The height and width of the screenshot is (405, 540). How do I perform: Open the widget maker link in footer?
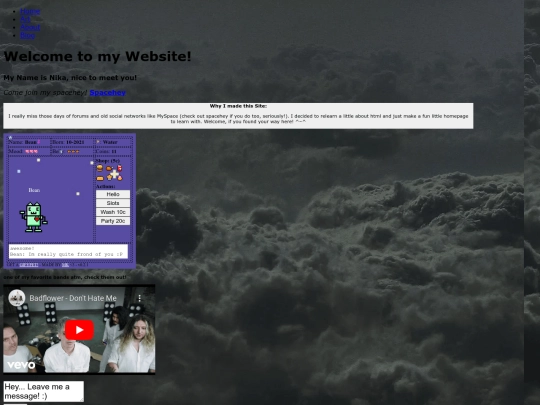point(65,265)
